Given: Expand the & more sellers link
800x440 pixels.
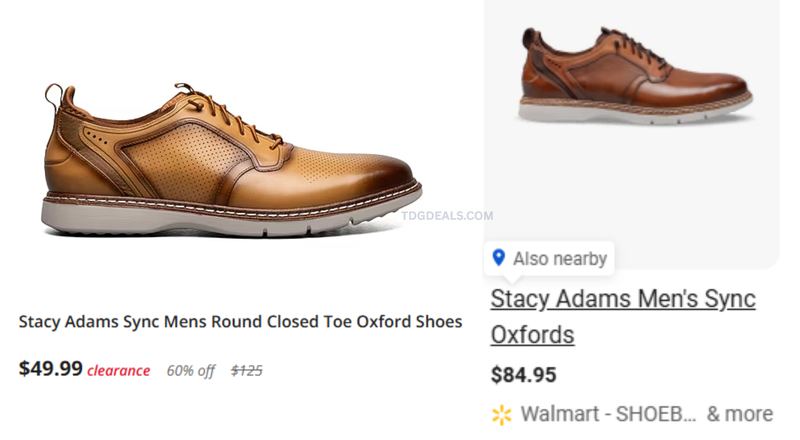Looking at the screenshot, I should pos(740,414).
